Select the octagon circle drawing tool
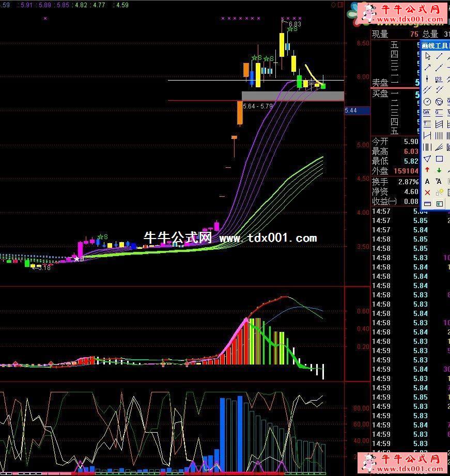The height and width of the screenshot is (476, 450). (439, 102)
